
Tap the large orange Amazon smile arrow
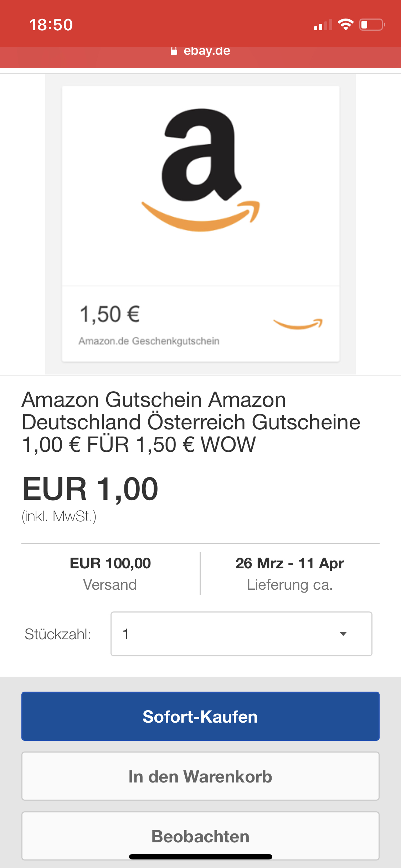201,215
